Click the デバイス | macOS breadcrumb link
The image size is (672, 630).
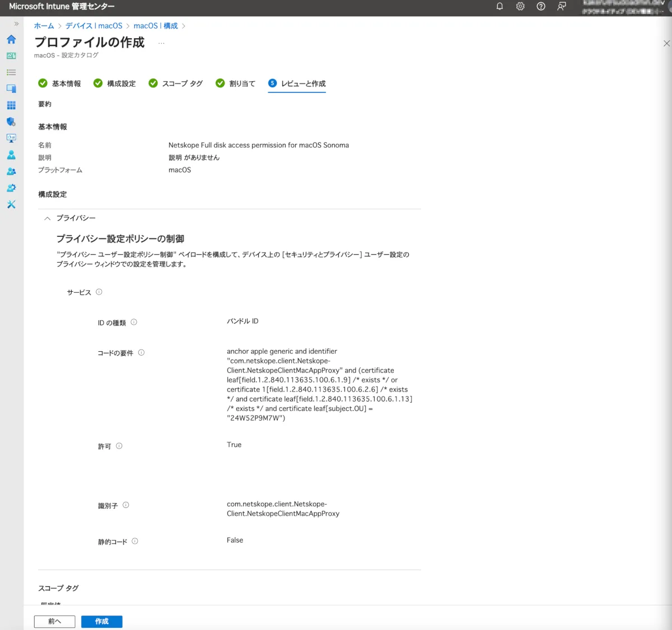[x=94, y=26]
